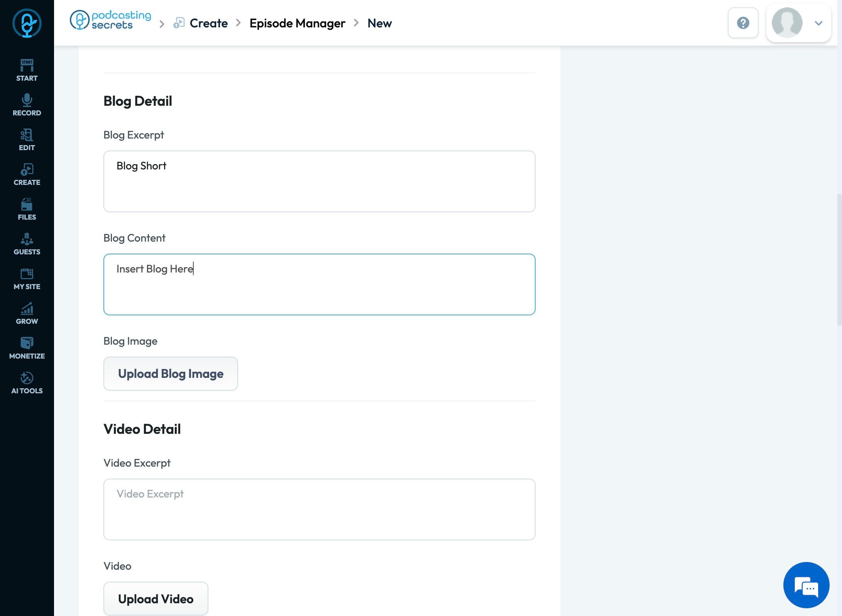Go to Episode Manager breadcrumb
The width and height of the screenshot is (842, 616).
[x=297, y=23]
